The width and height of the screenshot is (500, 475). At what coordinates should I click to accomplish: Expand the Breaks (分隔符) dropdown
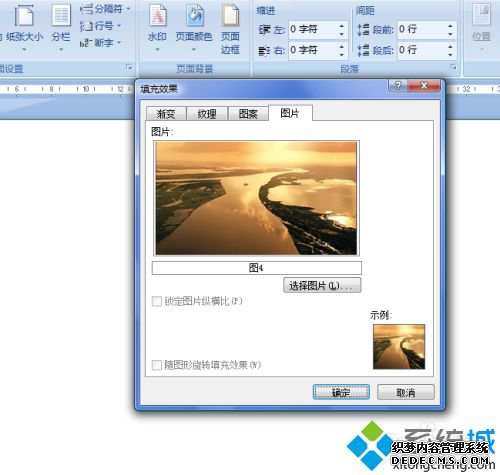point(104,9)
